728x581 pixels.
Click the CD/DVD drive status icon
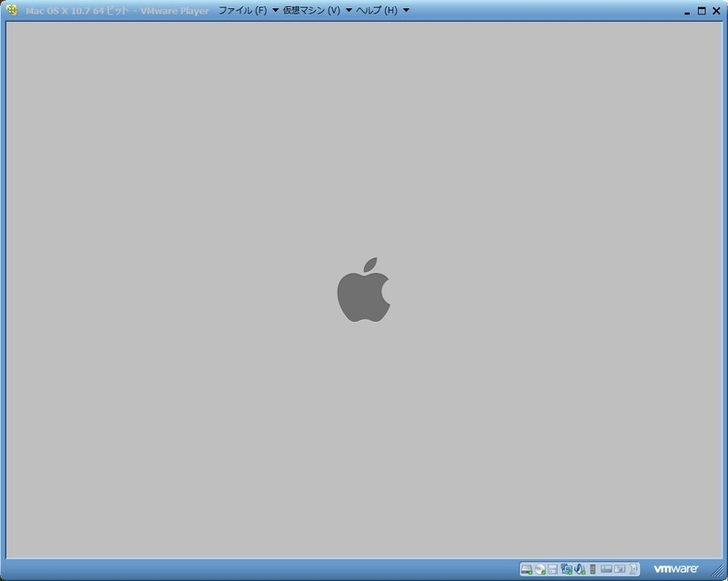pyautogui.click(x=540, y=569)
